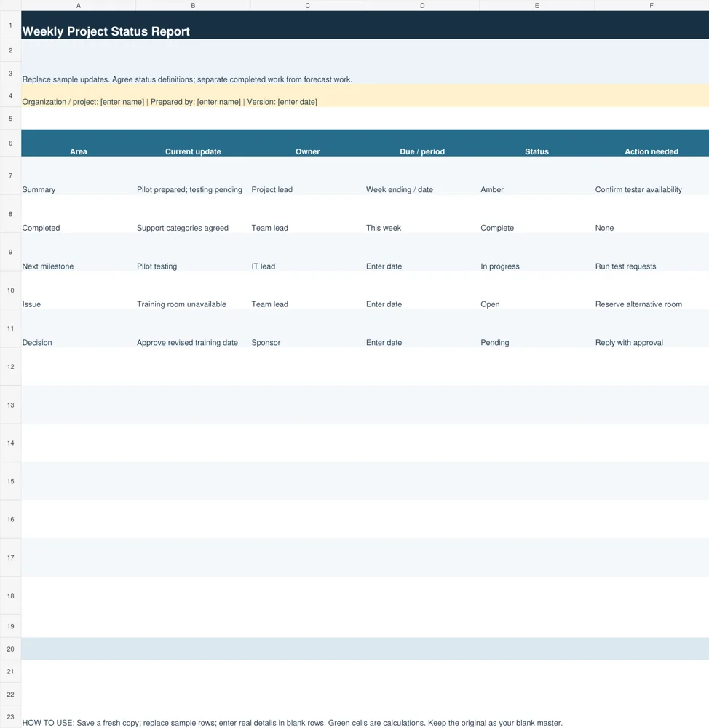Select column A header
709x728 pixels.
pos(79,6)
